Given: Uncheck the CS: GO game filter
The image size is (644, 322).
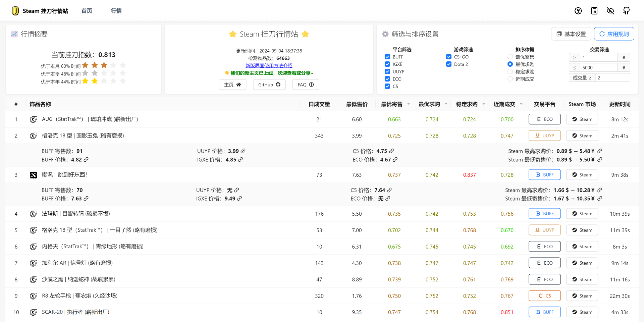Looking at the screenshot, I should [449, 57].
